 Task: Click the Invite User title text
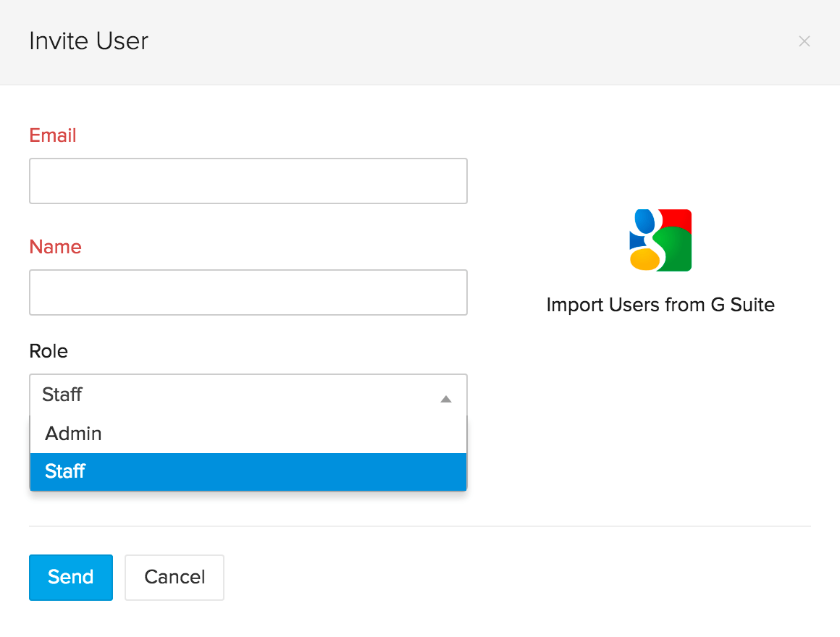(x=88, y=41)
